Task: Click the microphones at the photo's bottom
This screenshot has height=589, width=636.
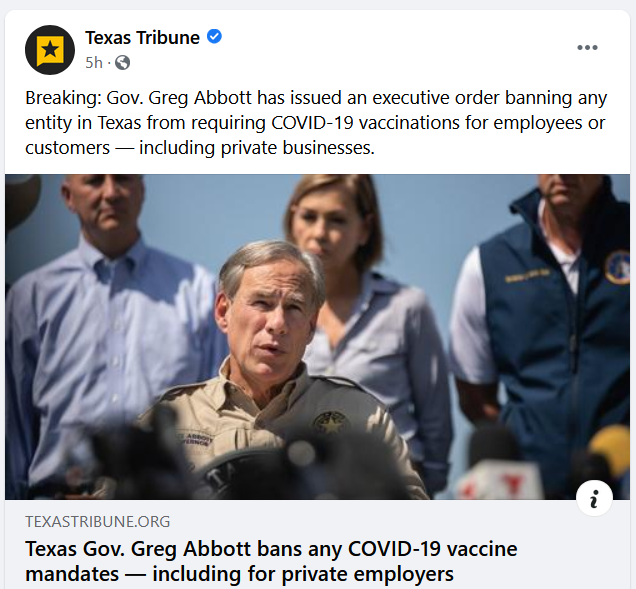Action: coord(150,470)
